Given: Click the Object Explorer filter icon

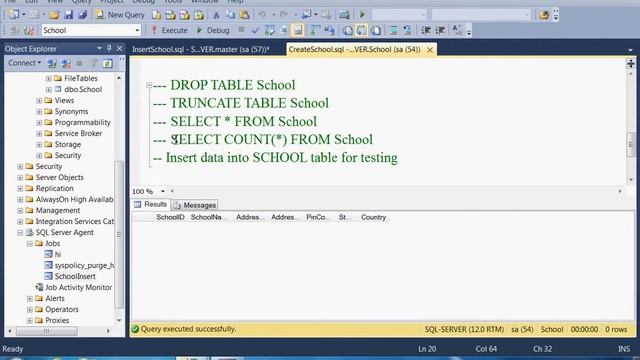Looking at the screenshot, I should [94, 64].
